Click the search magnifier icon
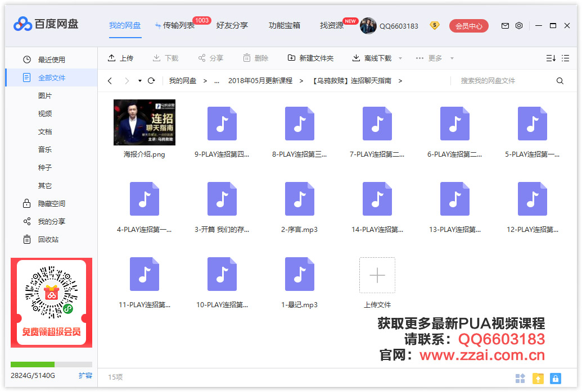The width and height of the screenshot is (582, 392). 560,81
